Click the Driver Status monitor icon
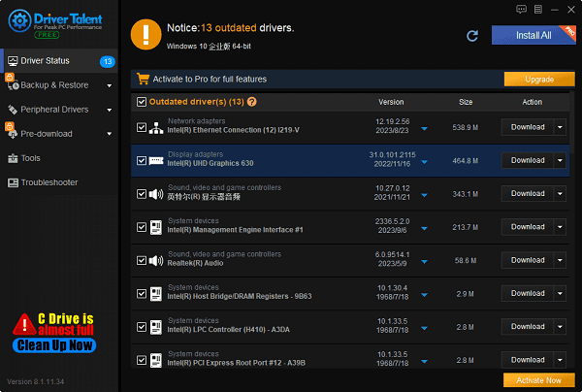The height and width of the screenshot is (392, 582). (x=13, y=61)
